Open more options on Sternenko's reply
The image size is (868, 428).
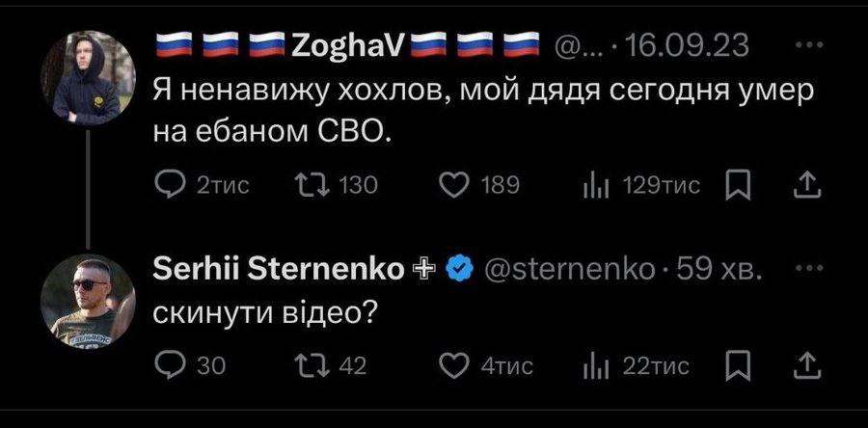pyautogui.click(x=809, y=269)
